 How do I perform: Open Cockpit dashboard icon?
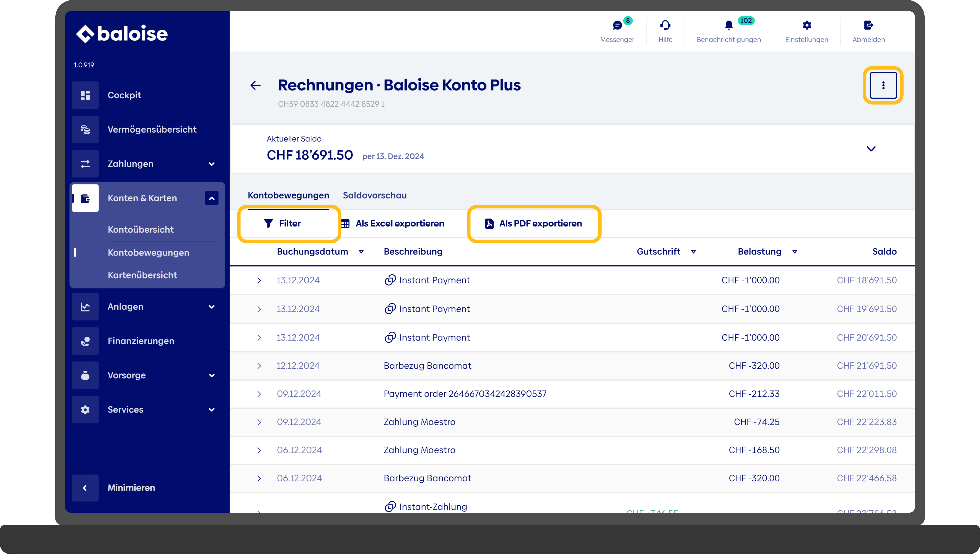(x=85, y=95)
